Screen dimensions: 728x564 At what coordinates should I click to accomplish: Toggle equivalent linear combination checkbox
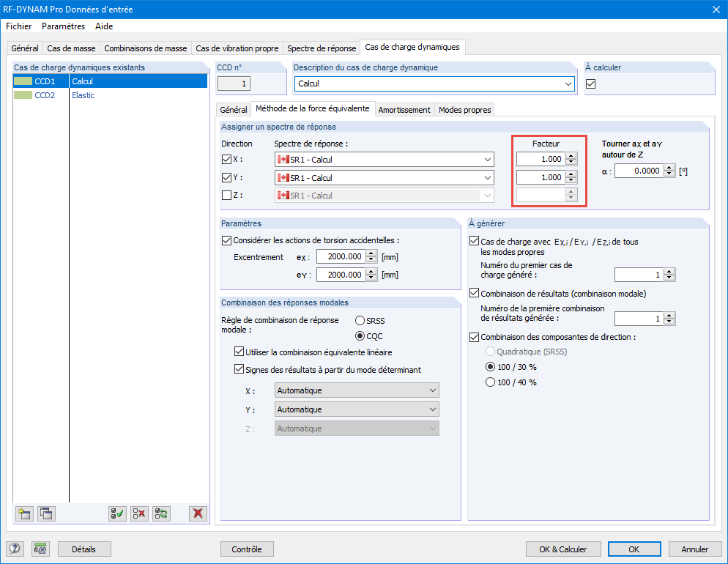pos(239,352)
